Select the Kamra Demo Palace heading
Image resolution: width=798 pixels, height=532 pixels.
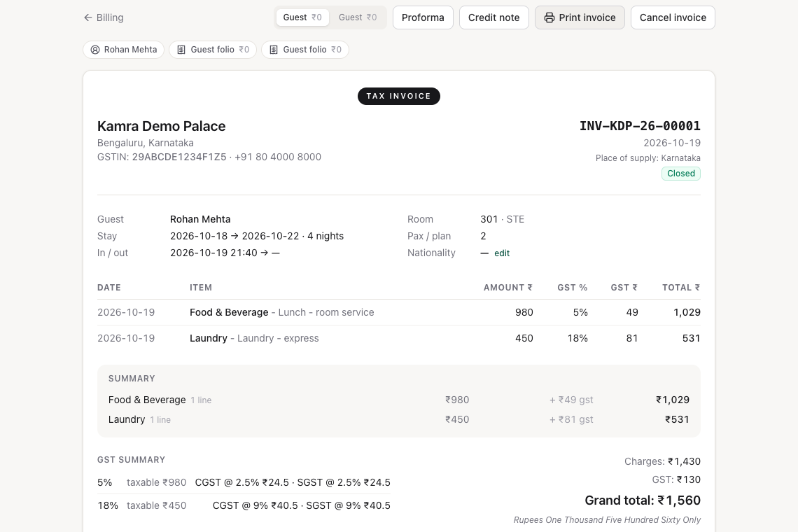(161, 126)
